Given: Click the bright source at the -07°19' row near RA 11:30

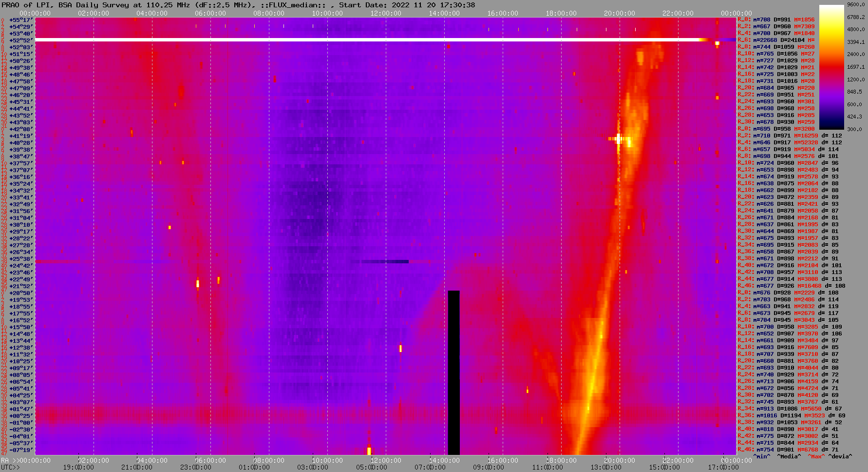Looking at the screenshot, I should point(369,451).
